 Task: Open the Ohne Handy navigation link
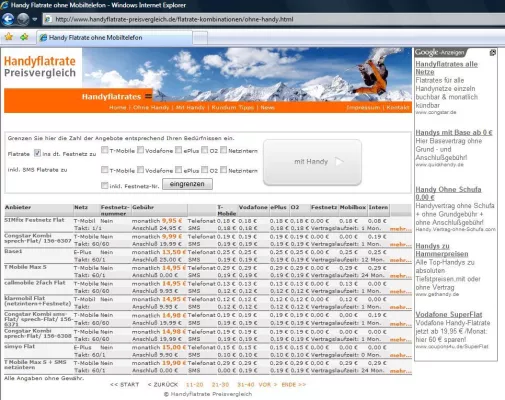[151, 107]
